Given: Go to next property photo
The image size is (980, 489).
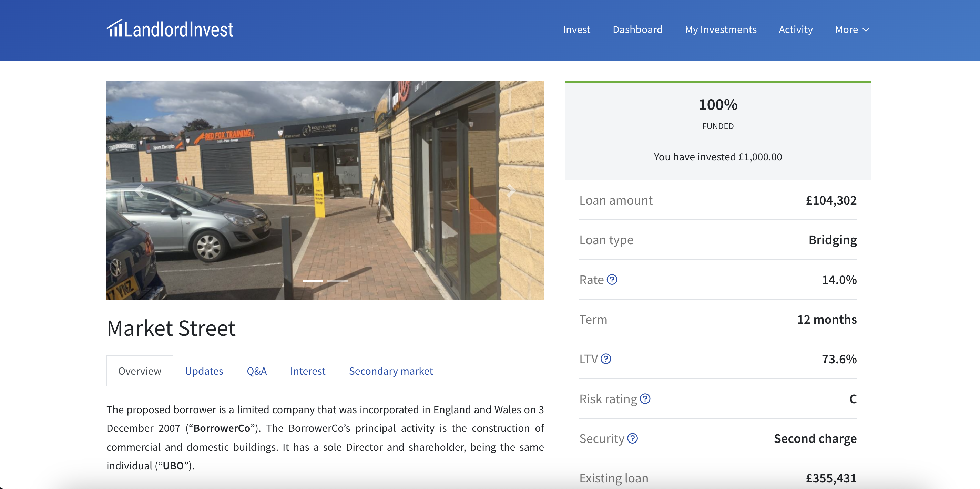Looking at the screenshot, I should click(x=511, y=190).
